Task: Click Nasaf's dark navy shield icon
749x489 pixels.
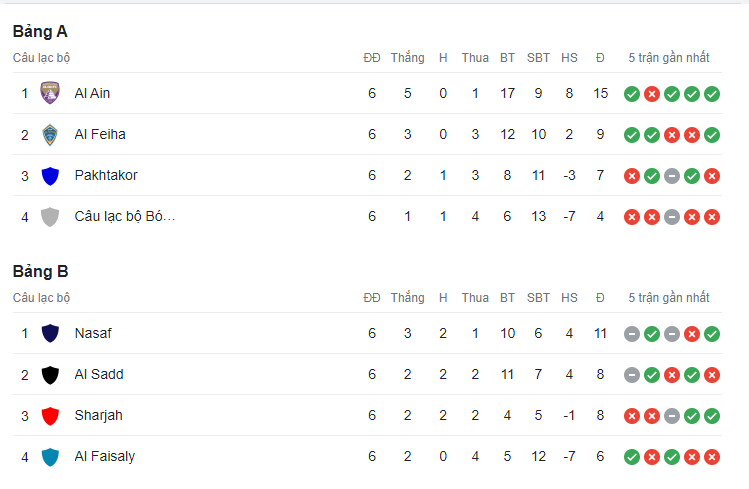Action: pyautogui.click(x=50, y=333)
